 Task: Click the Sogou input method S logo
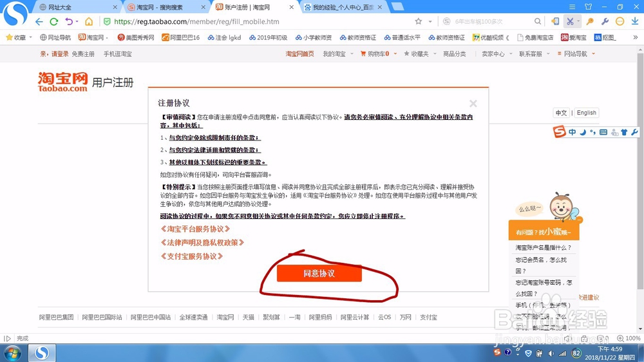coord(559,131)
